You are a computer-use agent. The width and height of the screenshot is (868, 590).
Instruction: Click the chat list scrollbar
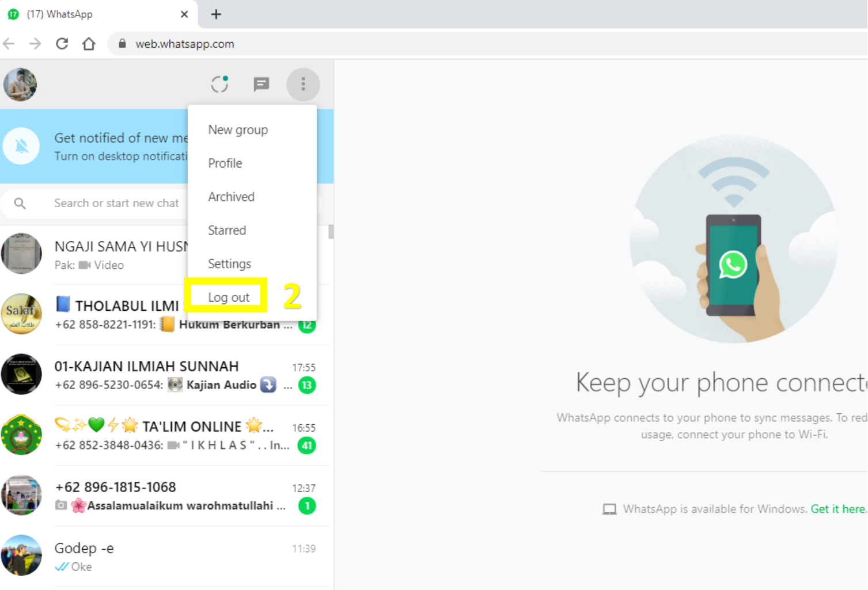coord(331,231)
